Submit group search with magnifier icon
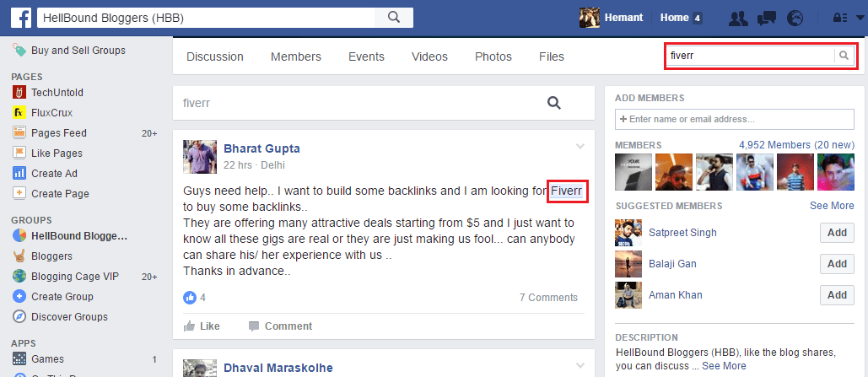 [844, 56]
